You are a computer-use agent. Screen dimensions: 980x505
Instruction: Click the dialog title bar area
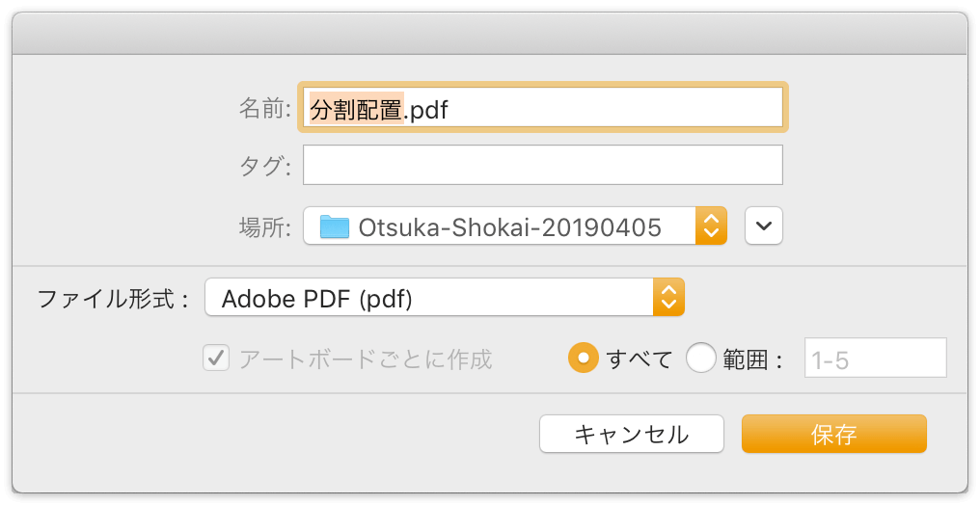[x=490, y=34]
